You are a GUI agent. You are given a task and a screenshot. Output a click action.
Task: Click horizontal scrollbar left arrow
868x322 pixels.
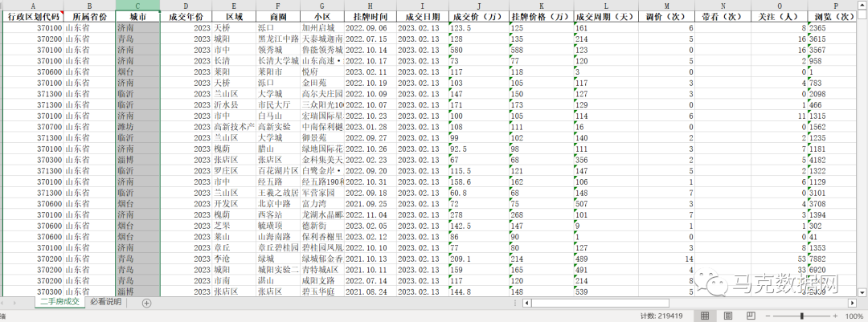[x=527, y=303]
